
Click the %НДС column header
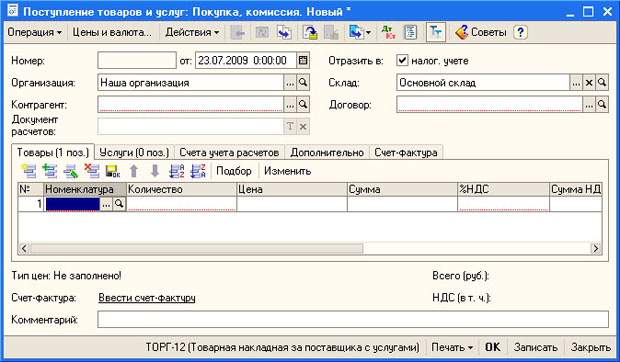(x=503, y=189)
